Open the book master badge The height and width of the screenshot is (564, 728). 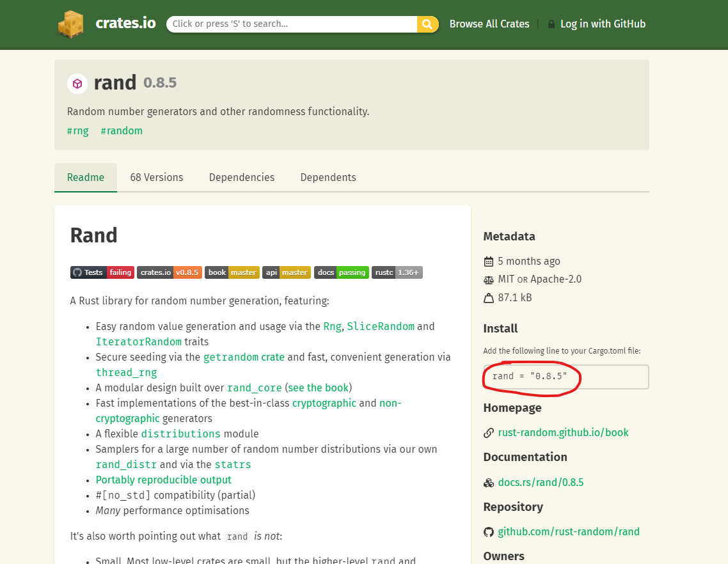point(232,272)
